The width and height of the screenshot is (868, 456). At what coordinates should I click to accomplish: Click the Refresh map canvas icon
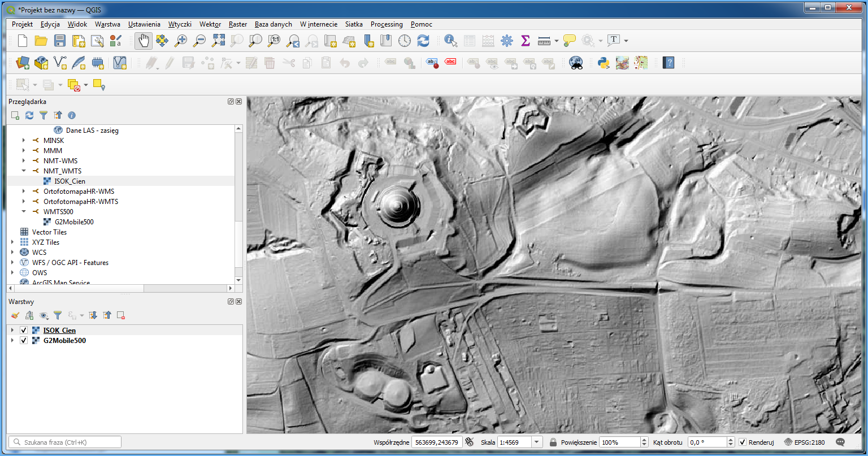coord(423,41)
